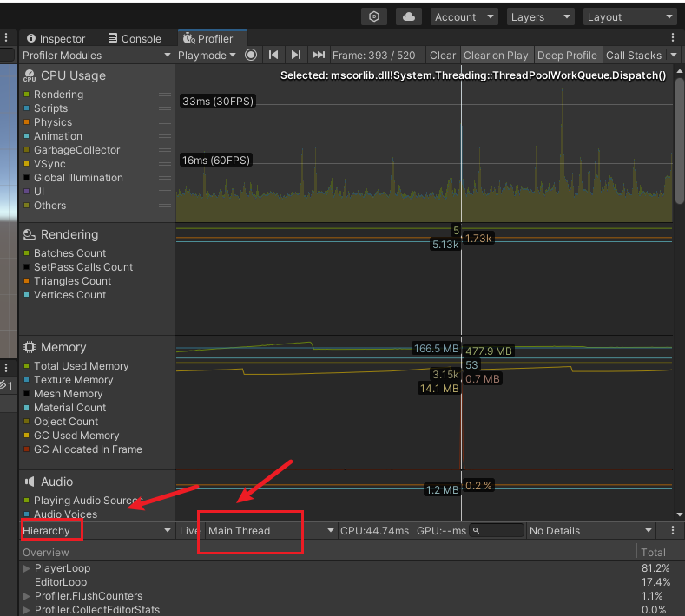This screenshot has height=616, width=685.
Task: Toggle the Scripts category in CPU Usage
Action: coord(27,108)
